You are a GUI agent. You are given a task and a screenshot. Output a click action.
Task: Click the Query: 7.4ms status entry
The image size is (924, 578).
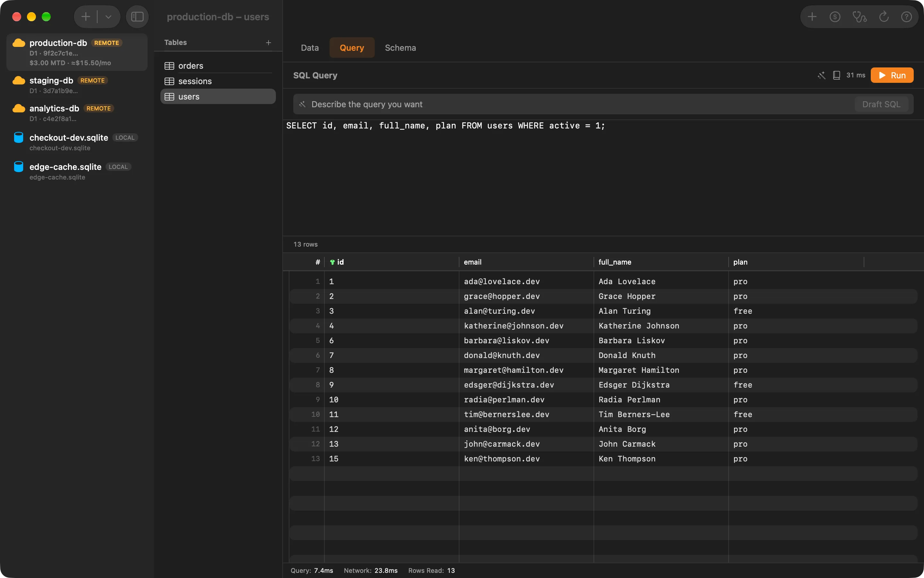click(312, 571)
